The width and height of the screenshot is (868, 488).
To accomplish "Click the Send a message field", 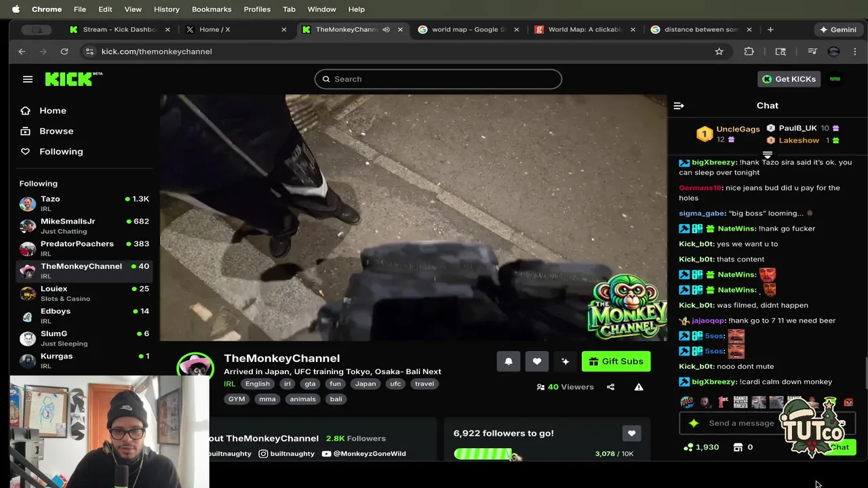I will (x=741, y=423).
